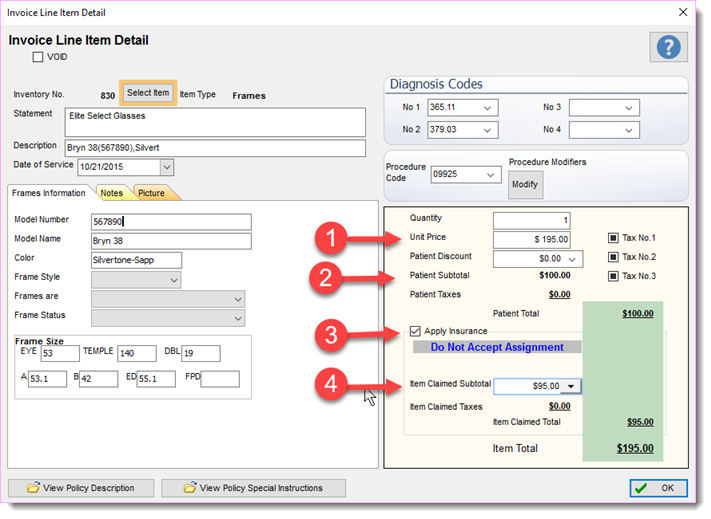
Task: Toggle the VOID checkbox
Action: [x=38, y=57]
